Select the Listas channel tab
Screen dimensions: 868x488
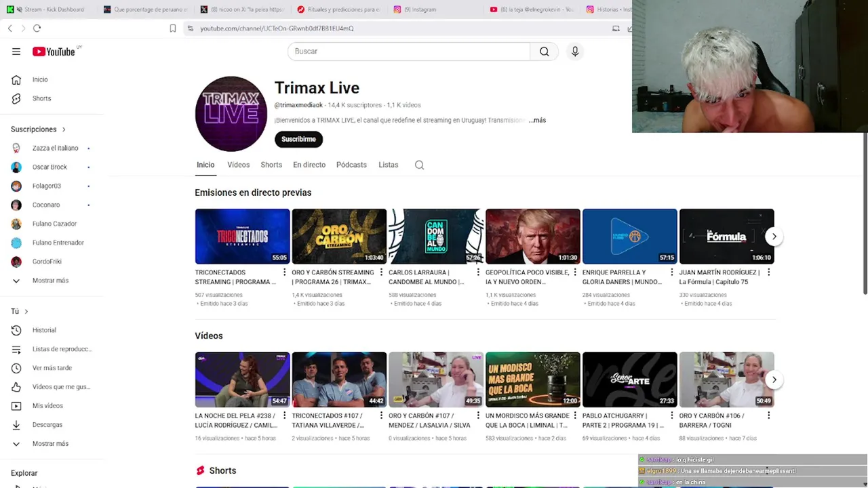point(389,165)
